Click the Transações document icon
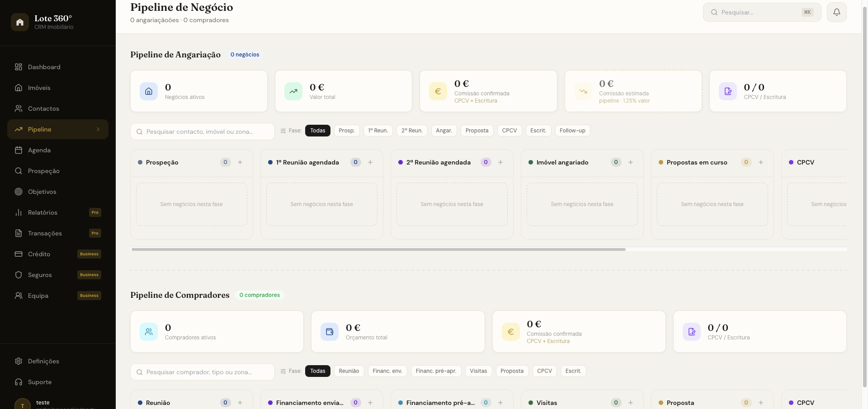 tap(19, 233)
